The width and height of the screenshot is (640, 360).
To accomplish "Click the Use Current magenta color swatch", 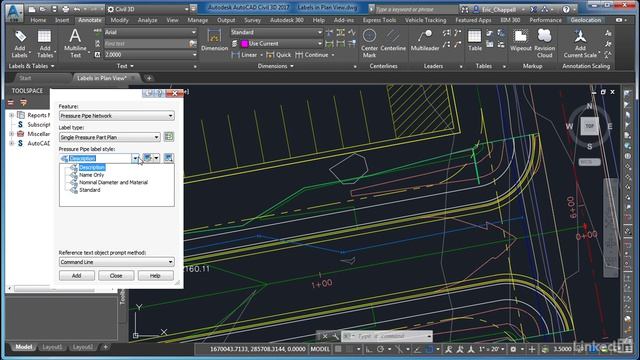I will coord(244,44).
